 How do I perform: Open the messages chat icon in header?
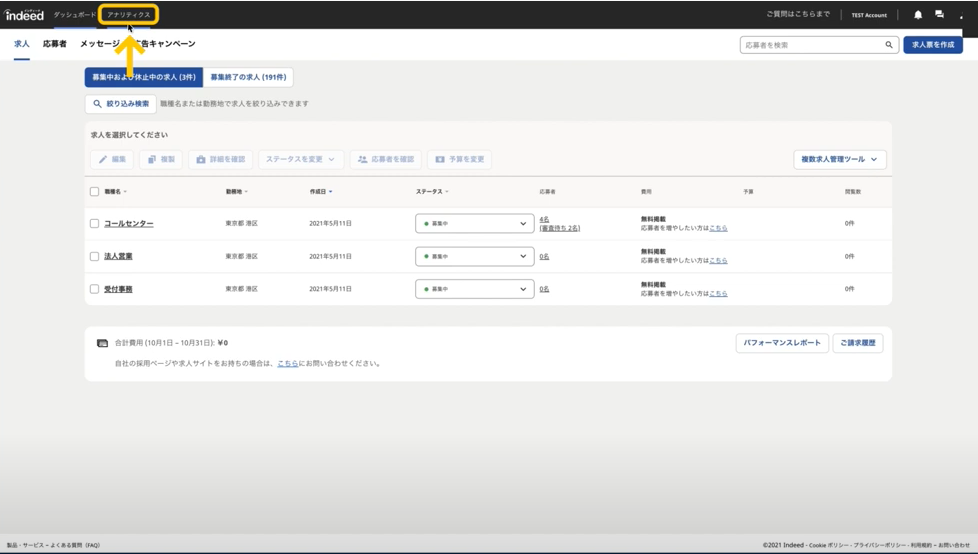click(x=939, y=15)
